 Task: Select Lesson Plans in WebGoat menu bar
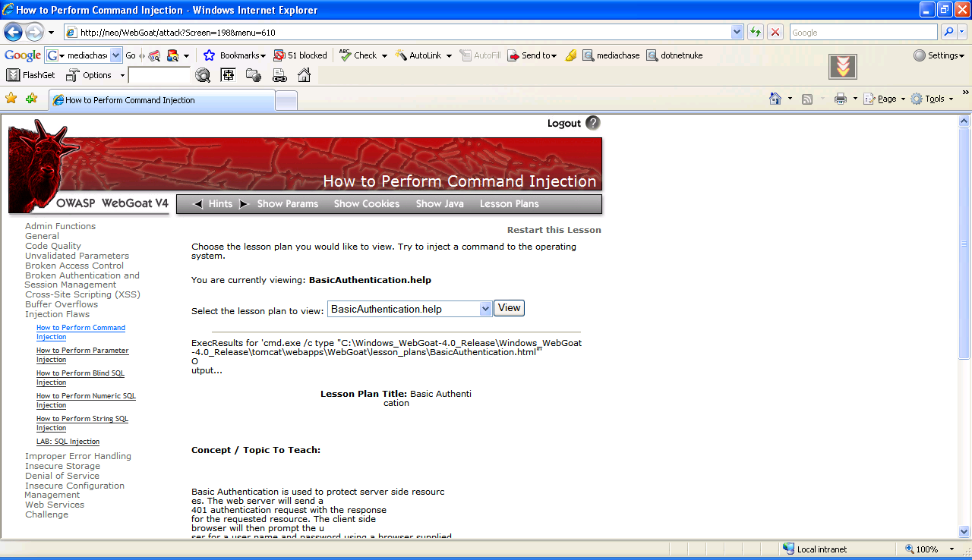point(509,204)
